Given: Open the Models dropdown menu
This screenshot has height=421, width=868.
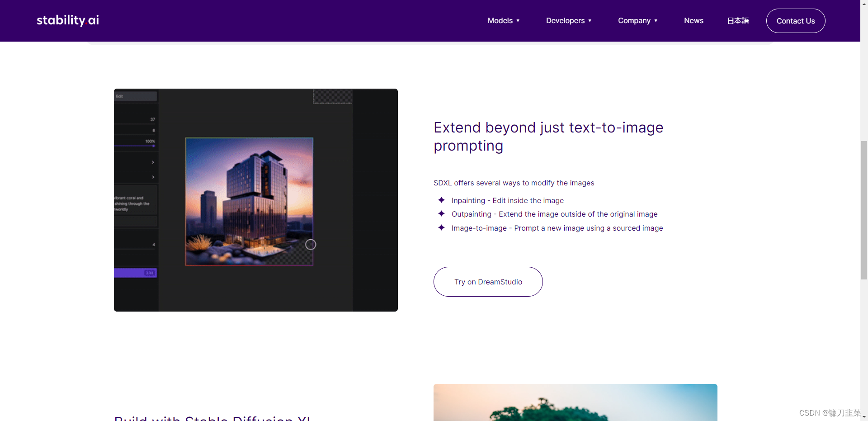Looking at the screenshot, I should click(x=504, y=21).
